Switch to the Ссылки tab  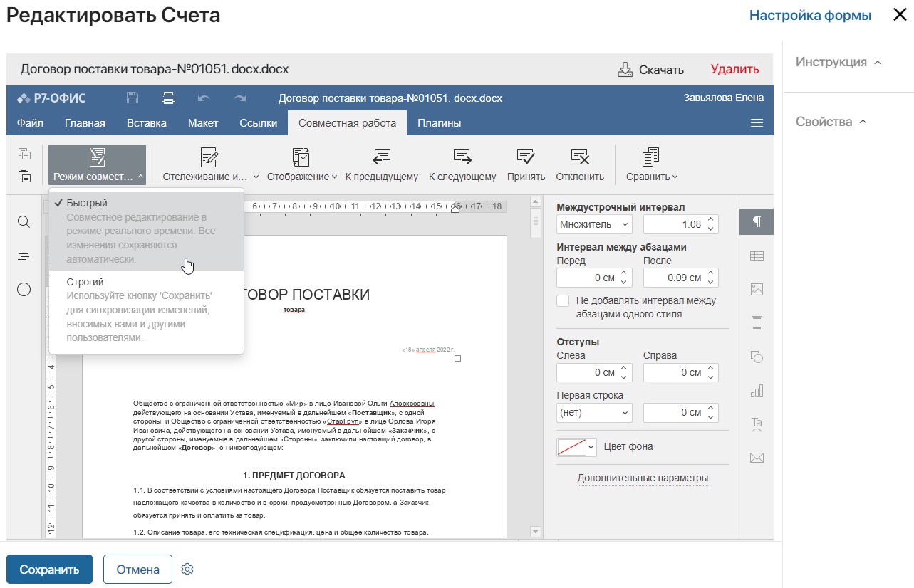click(x=259, y=123)
